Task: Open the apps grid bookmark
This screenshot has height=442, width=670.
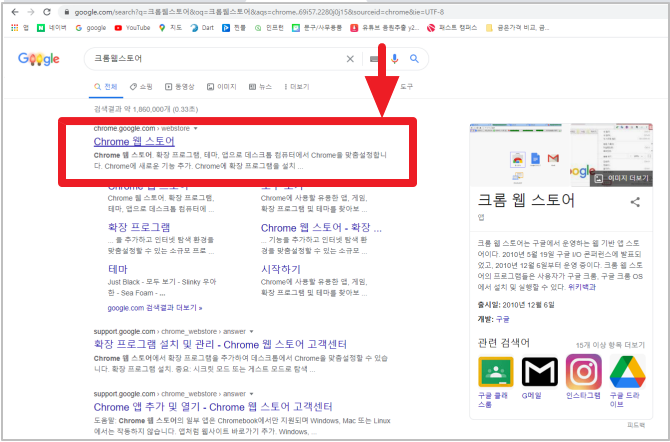Action: point(20,28)
